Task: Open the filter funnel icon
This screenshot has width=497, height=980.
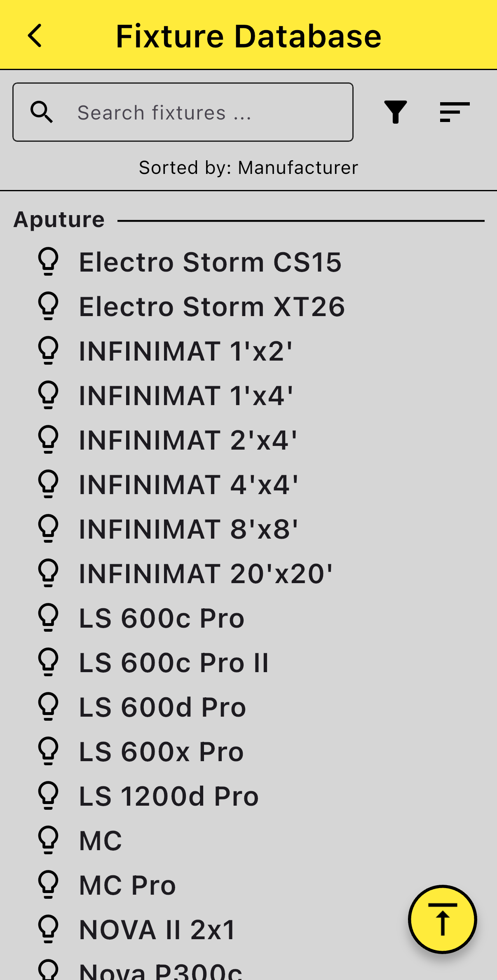Action: coord(396,112)
